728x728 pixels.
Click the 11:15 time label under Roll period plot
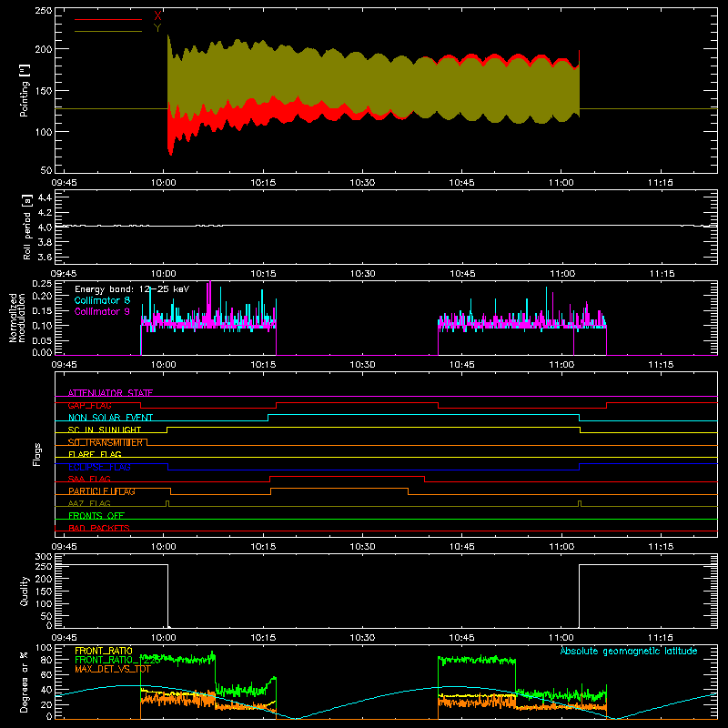point(662,274)
